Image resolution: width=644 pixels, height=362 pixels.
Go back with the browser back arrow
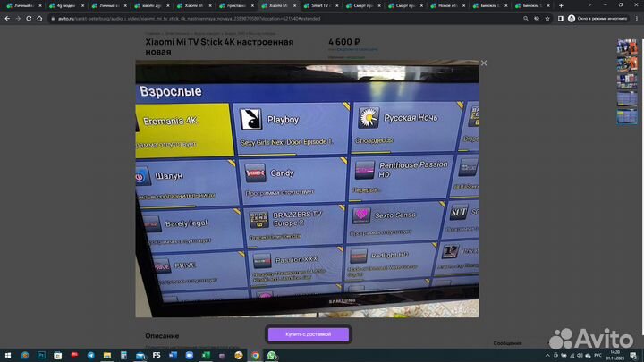(x=7, y=18)
